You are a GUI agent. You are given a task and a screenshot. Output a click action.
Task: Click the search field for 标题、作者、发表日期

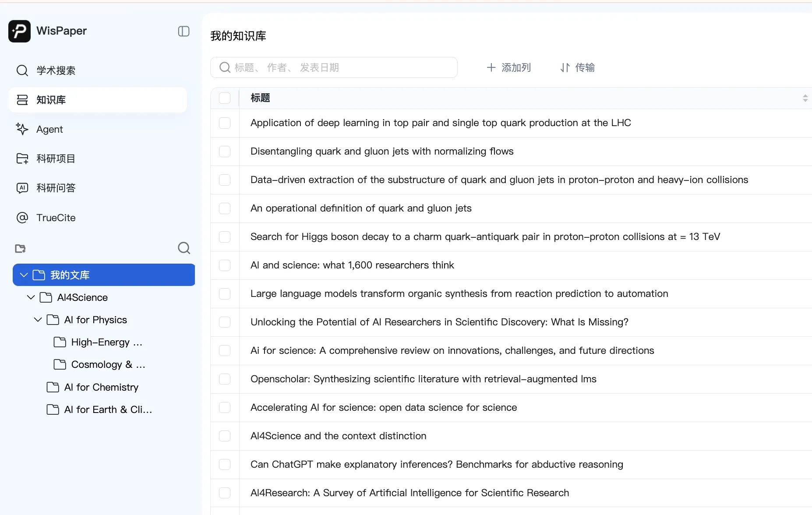click(334, 67)
